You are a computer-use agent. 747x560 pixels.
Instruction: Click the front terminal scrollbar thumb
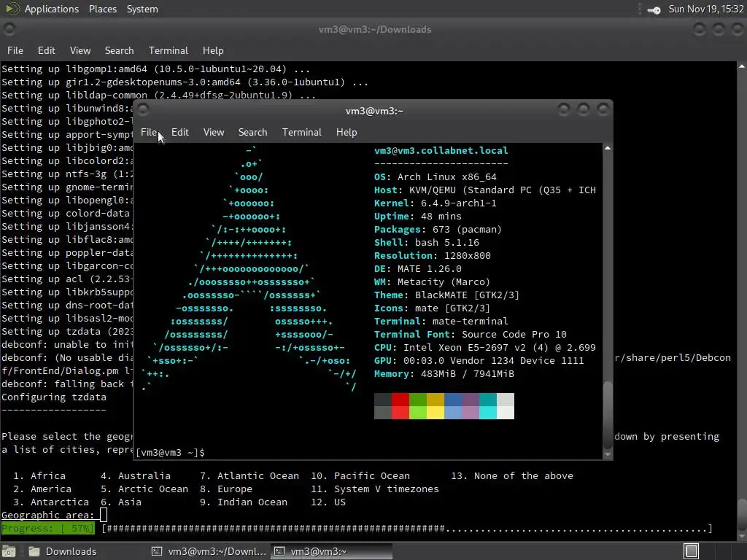coord(608,414)
